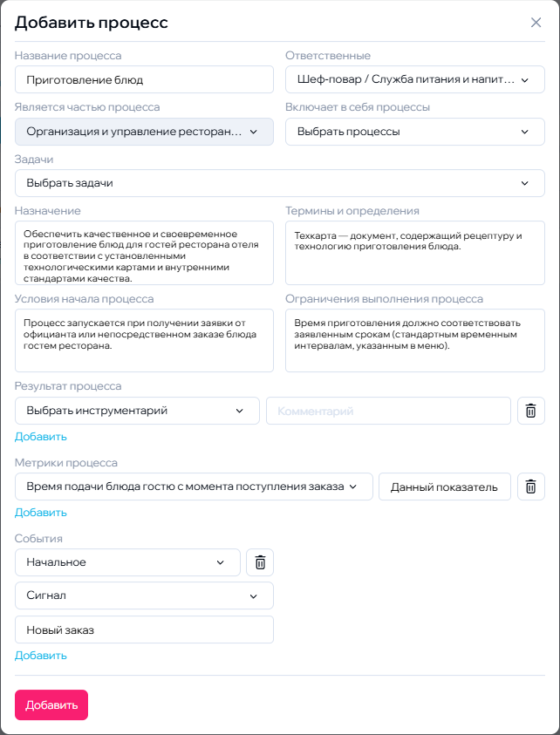560x735 pixels.
Task: Click into the Назначение text area
Action: coord(144,253)
